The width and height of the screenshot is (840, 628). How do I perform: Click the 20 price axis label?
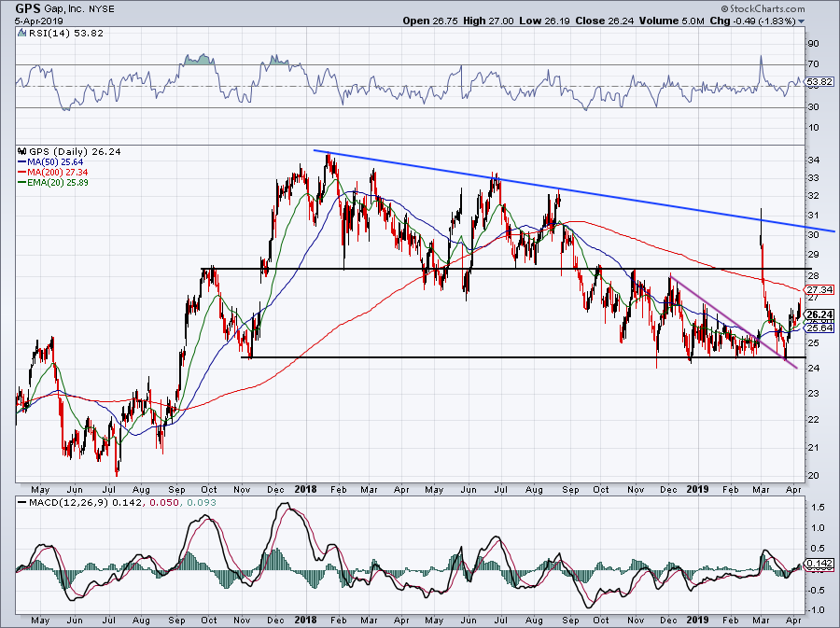(x=813, y=475)
